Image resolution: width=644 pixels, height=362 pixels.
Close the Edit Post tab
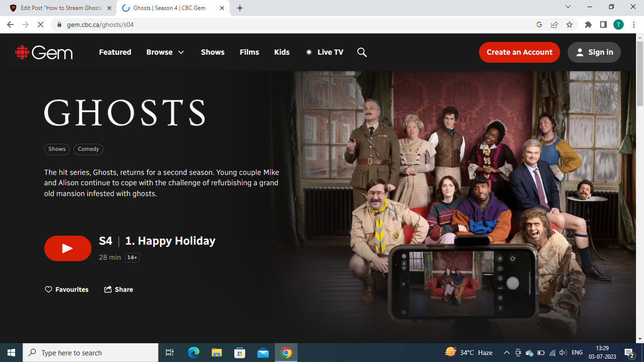(x=109, y=8)
